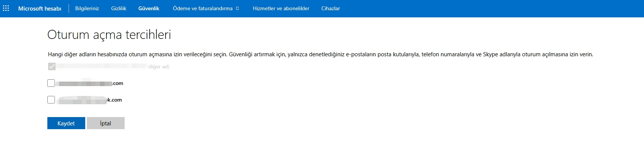
Task: Cancel changes using the İptal button
Action: click(106, 123)
